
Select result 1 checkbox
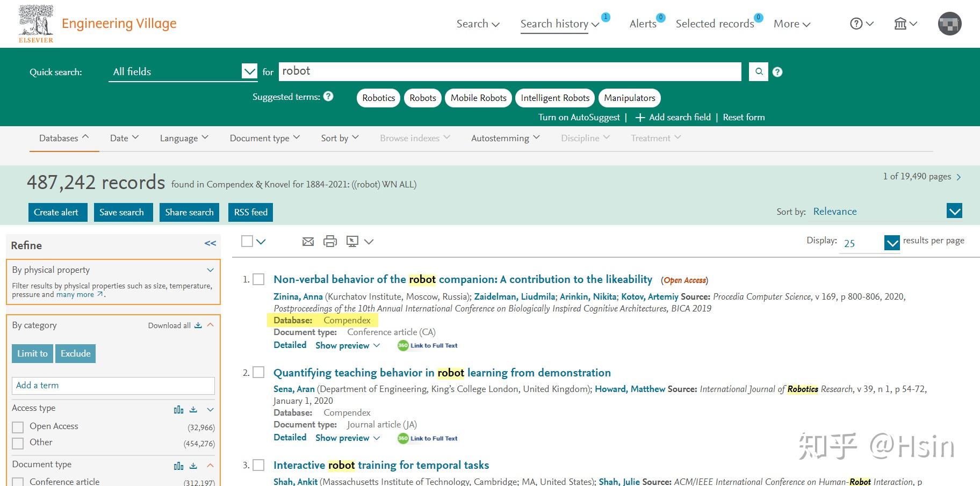[258, 279]
